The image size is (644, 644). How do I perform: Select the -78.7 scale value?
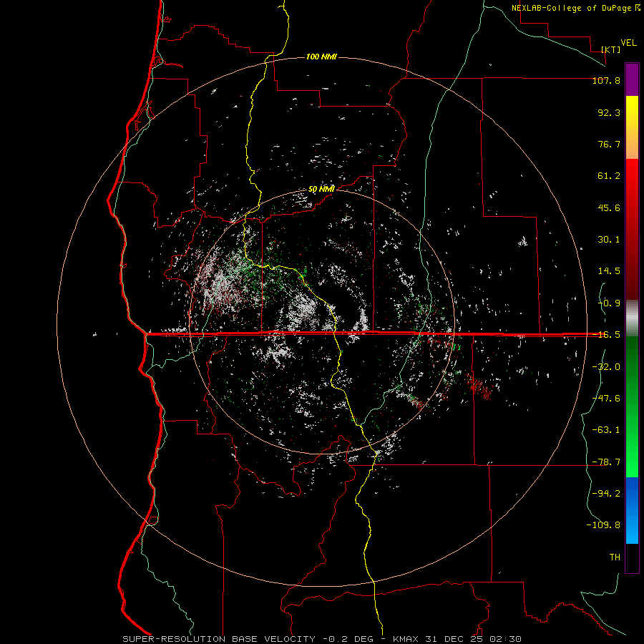coord(606,462)
